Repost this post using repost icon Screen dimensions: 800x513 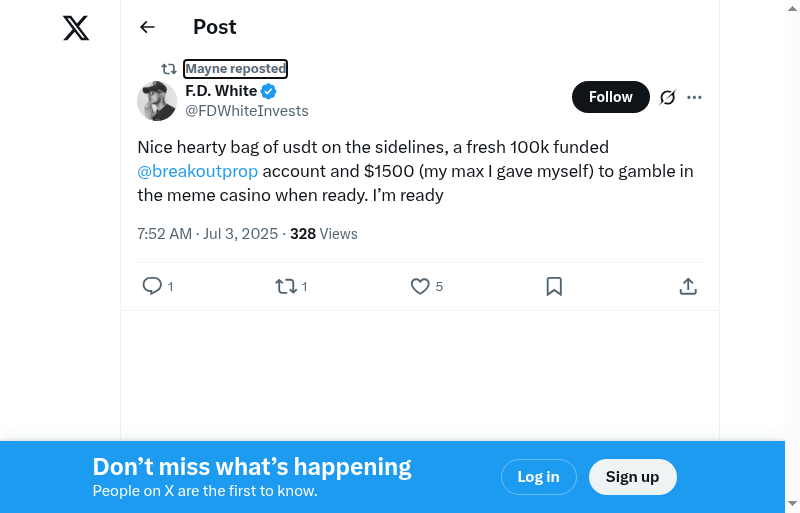[286, 286]
